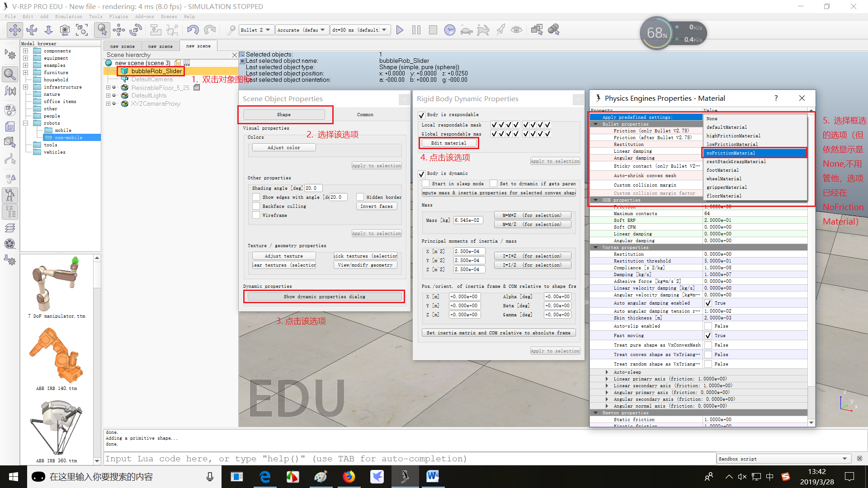Viewport: 868px width, 488px height.
Task: Select the object rotate toolbar icon
Action: pyautogui.click(x=136, y=30)
